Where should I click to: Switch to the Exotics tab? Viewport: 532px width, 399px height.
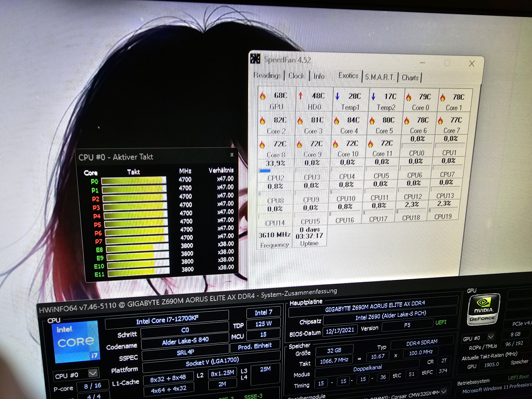[348, 76]
